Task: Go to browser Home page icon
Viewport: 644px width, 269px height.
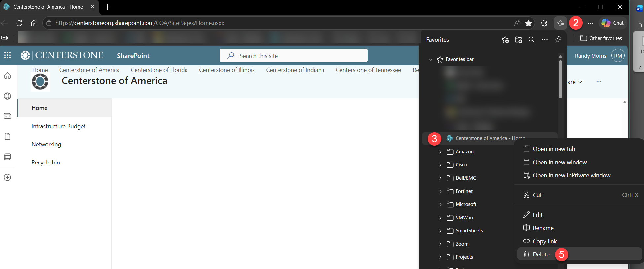Action: click(x=34, y=23)
